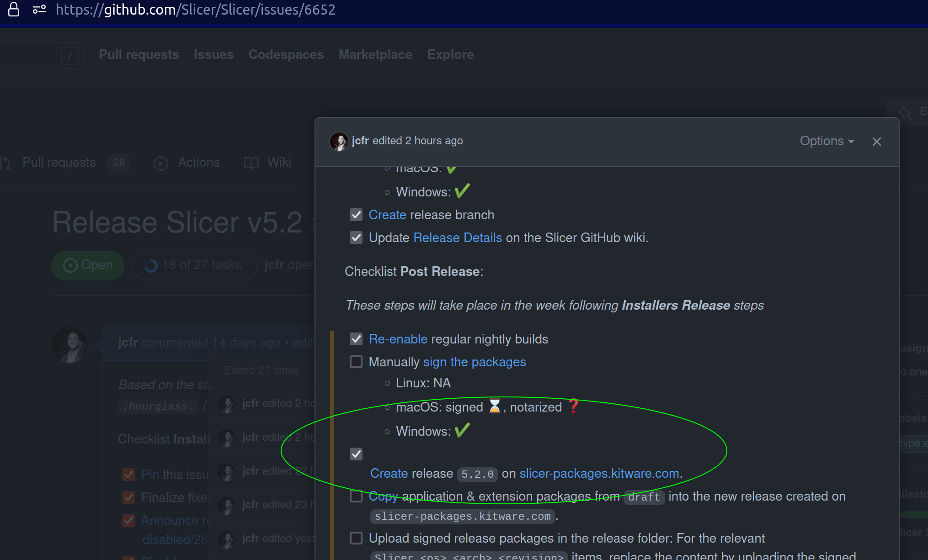928x560 pixels.
Task: Toggle Re-enable regular nightly builds checkbox
Action: click(x=356, y=339)
